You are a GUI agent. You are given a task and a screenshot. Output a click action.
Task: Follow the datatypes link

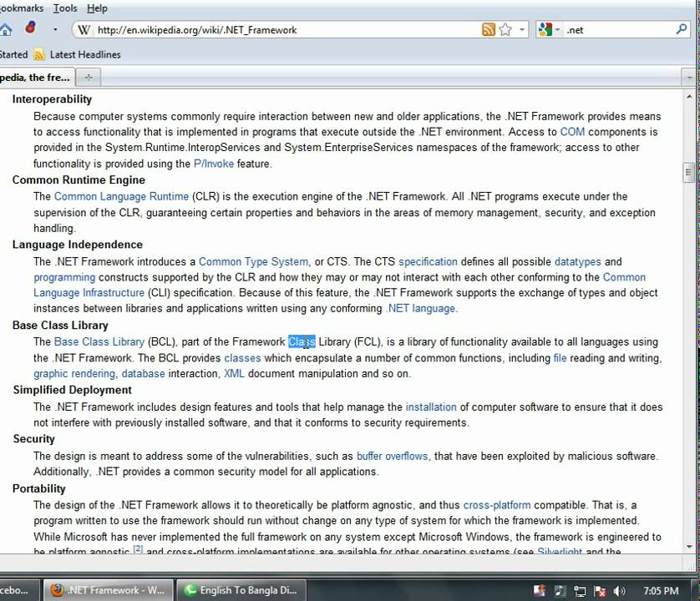578,261
